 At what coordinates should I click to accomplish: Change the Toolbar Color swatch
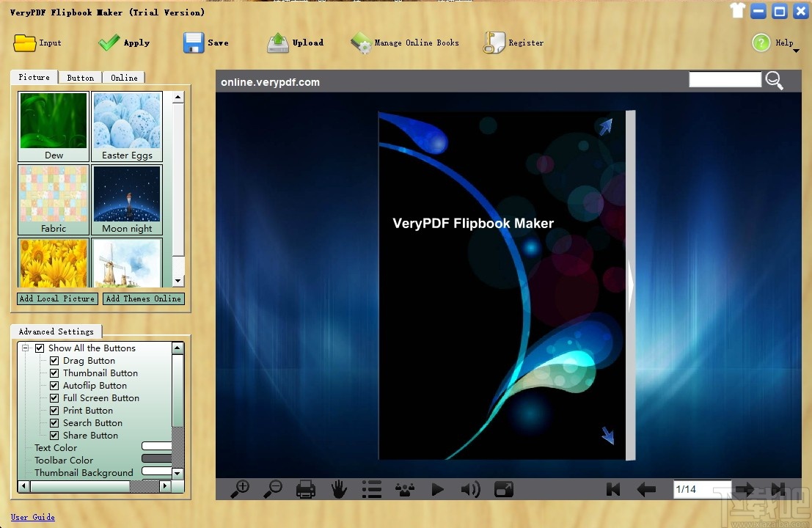pos(157,460)
